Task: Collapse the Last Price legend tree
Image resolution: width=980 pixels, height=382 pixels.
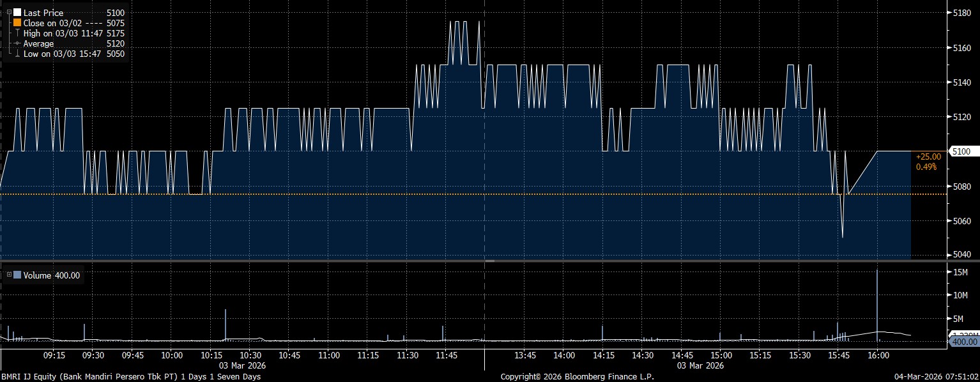Action: point(9,13)
